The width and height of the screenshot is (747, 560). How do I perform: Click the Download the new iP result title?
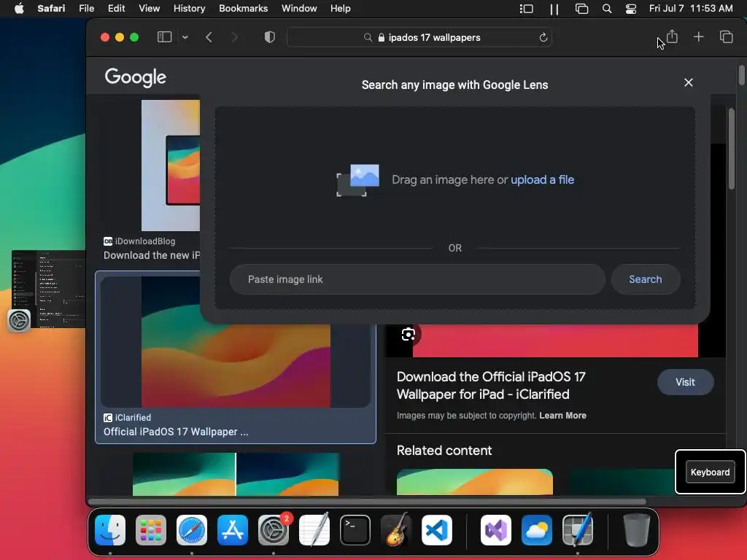point(152,255)
